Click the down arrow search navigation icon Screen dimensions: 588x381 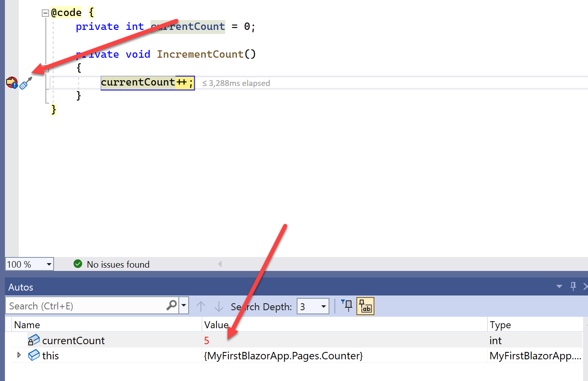pyautogui.click(x=219, y=306)
